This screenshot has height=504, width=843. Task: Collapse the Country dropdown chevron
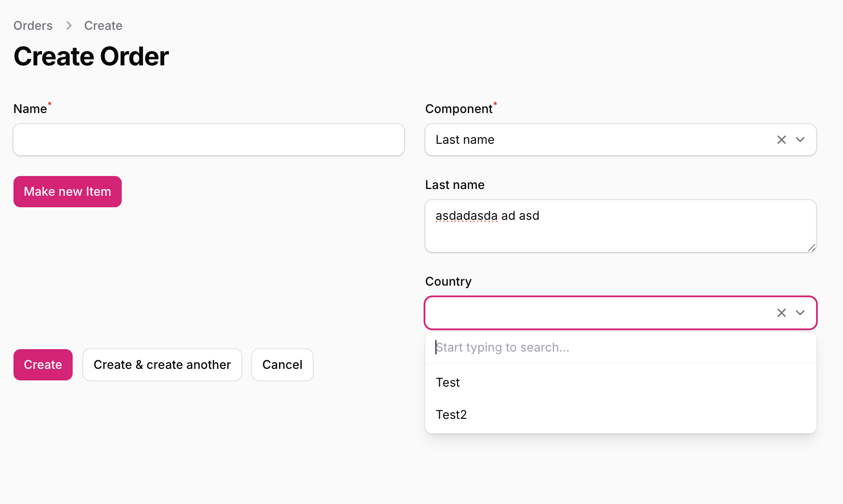800,313
